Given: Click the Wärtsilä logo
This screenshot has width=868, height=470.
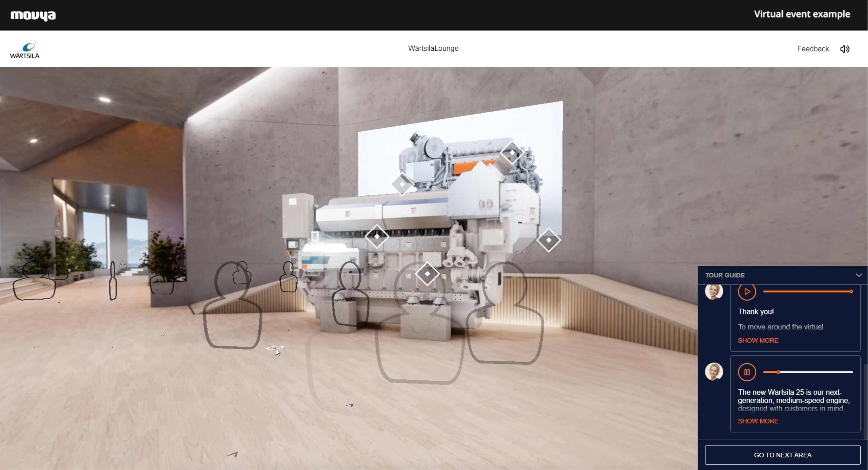Looking at the screenshot, I should tap(25, 50).
